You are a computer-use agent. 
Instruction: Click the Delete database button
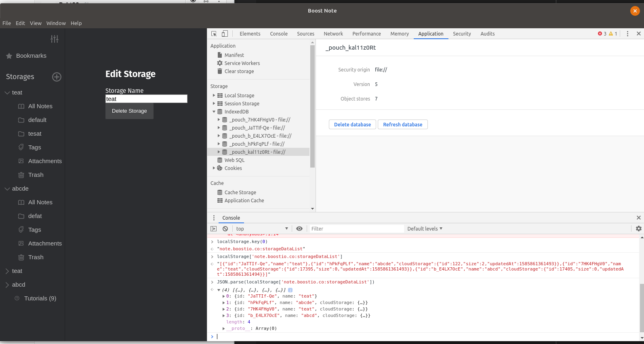(352, 124)
